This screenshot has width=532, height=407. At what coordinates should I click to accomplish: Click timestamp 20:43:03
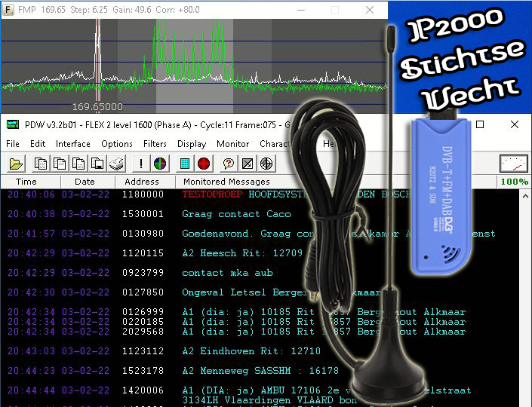[31, 351]
